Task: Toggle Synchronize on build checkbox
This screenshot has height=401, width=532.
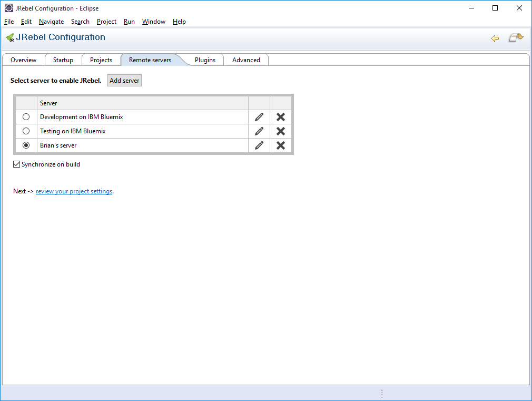Action: pyautogui.click(x=17, y=164)
